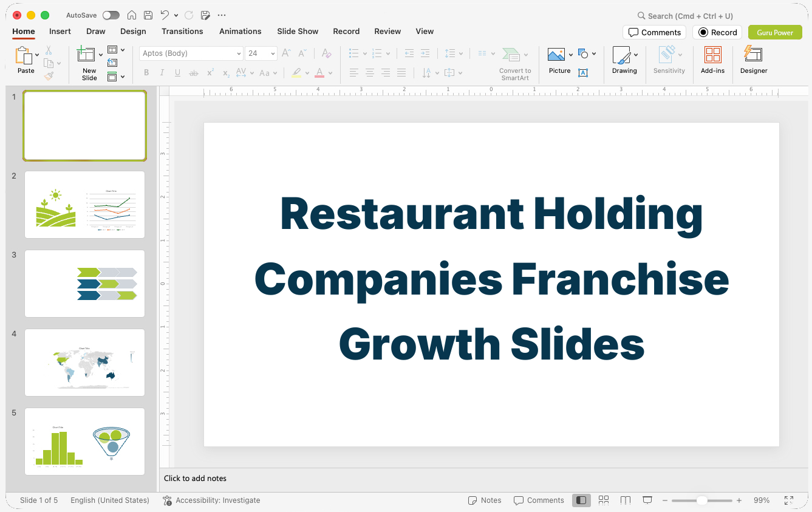Zoom in with the plus icon
812x512 pixels.
coord(739,500)
